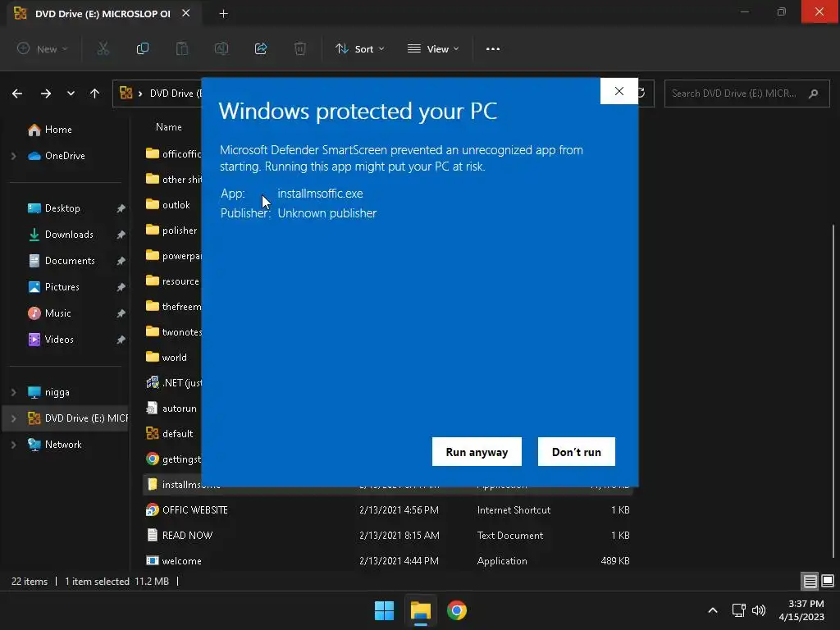
Task: Go up one folder level
Action: pos(95,94)
